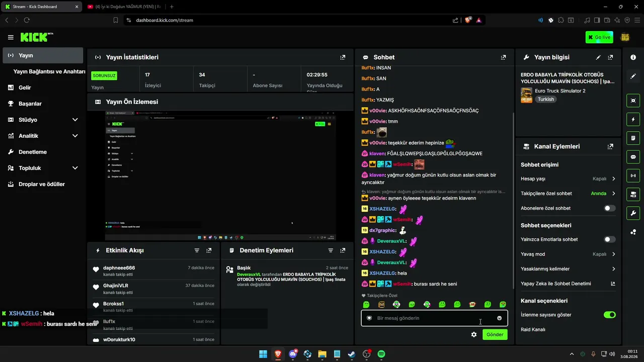644x362 pixels.
Task: Open Yapay Zeka ile Sohbet Denetimi link
Action: [568, 284]
